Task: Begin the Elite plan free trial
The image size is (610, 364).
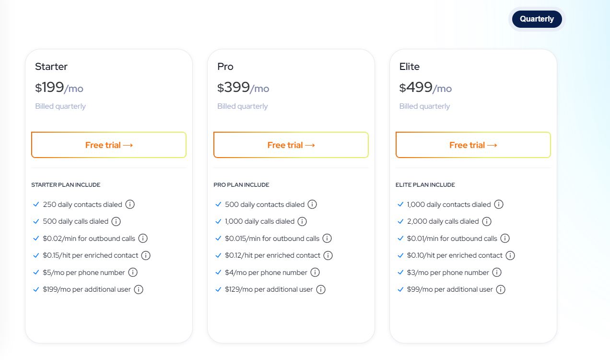Action: (473, 145)
